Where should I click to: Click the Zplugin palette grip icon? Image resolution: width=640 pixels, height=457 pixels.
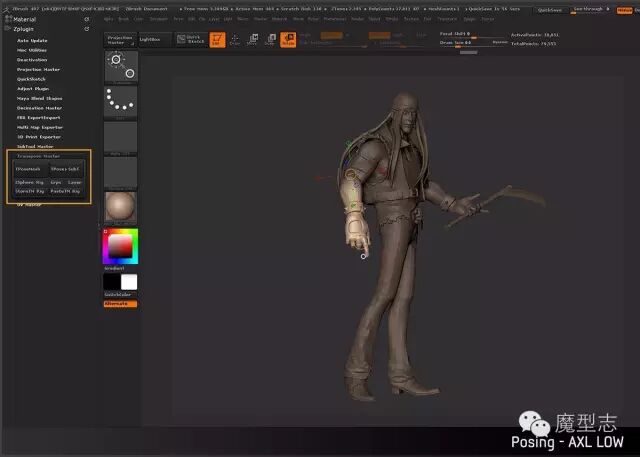coord(8,29)
